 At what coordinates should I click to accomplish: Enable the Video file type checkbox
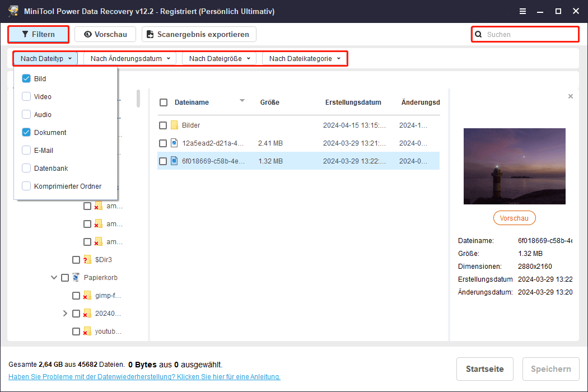(x=26, y=97)
